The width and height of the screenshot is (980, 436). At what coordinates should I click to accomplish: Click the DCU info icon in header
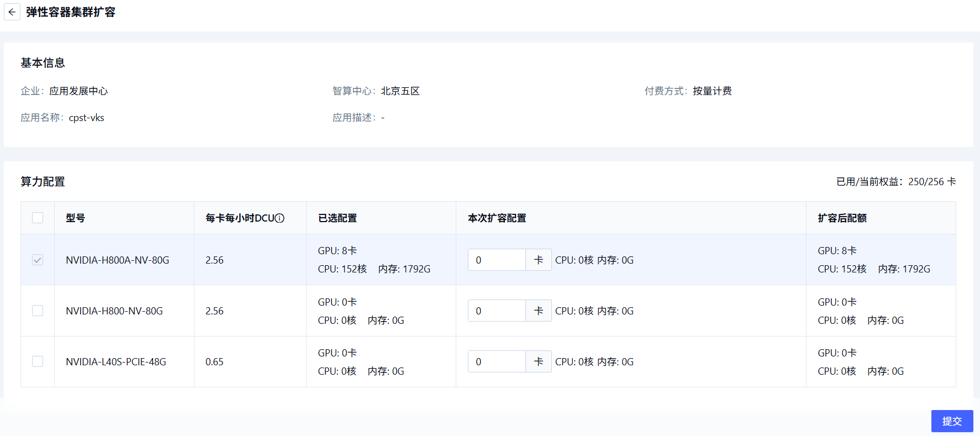[280, 218]
